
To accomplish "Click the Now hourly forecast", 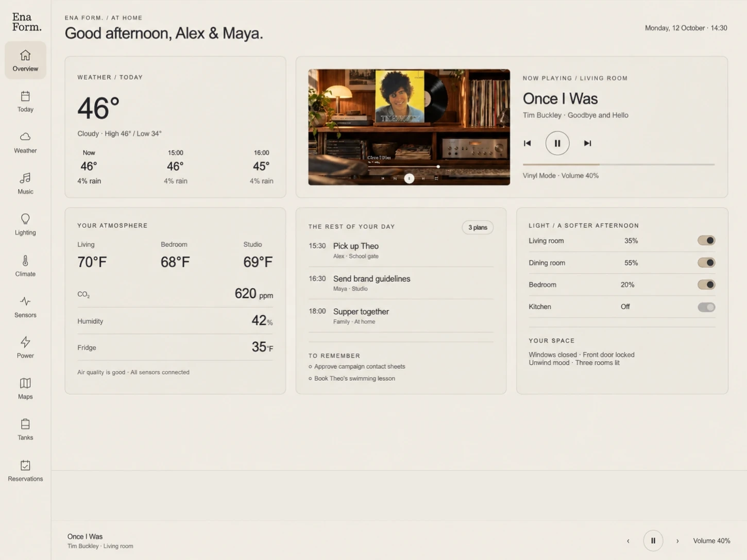I will pyautogui.click(x=89, y=167).
